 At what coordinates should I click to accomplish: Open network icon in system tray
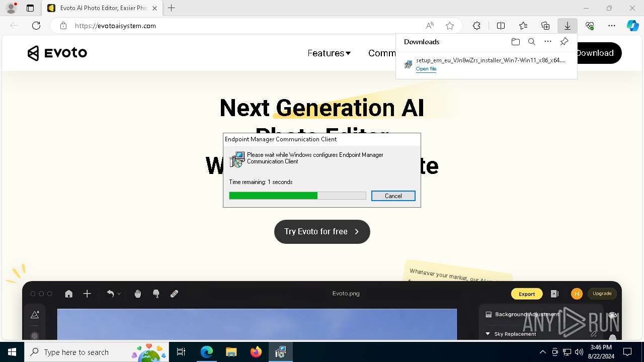pos(567,352)
